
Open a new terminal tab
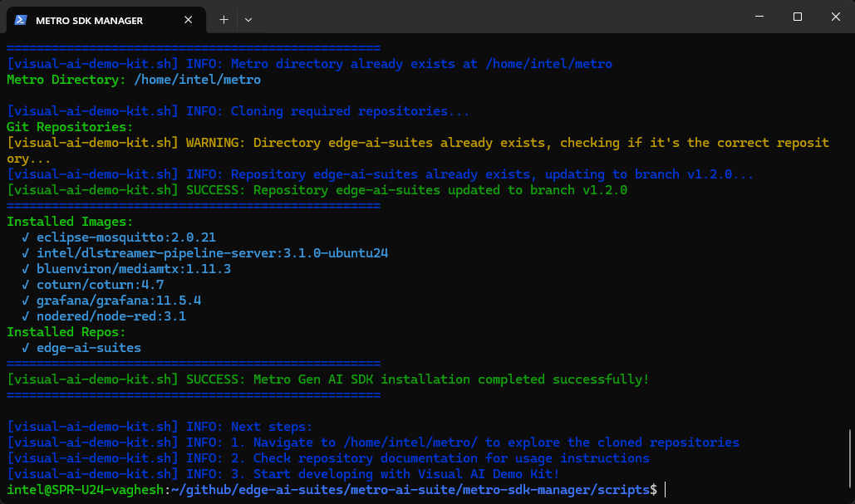point(224,19)
